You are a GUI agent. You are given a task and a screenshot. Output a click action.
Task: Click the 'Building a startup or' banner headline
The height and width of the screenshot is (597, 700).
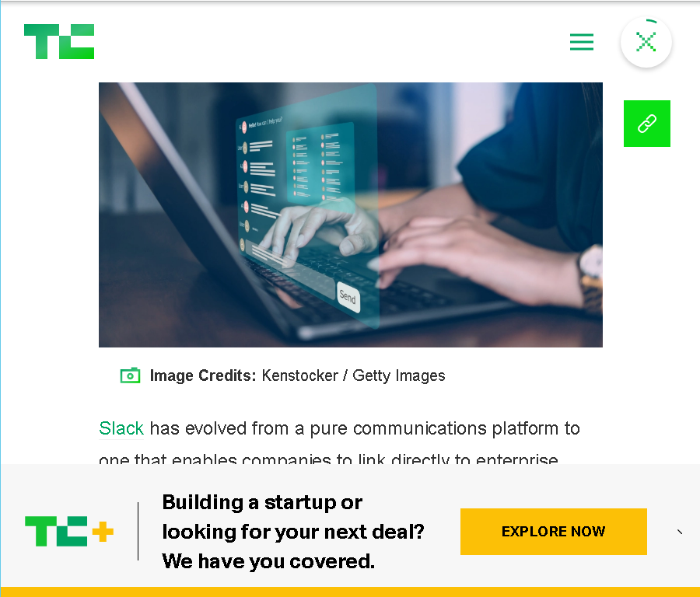coord(263,502)
